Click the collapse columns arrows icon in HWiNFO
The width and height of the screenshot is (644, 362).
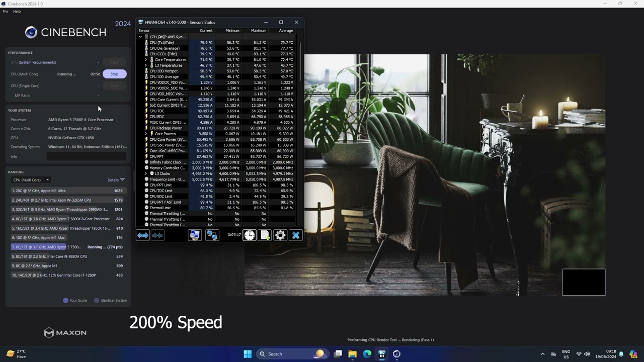coord(157,235)
